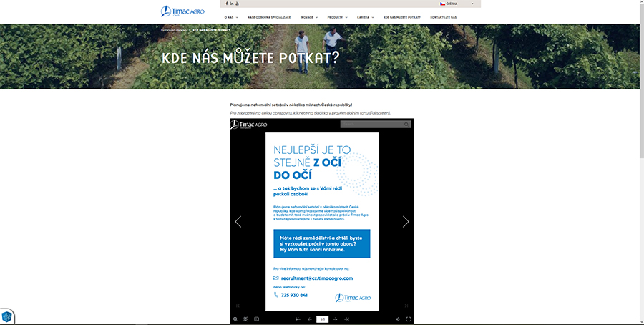Toggle the flipbook sound
The width and height of the screenshot is (644, 325).
398,319
